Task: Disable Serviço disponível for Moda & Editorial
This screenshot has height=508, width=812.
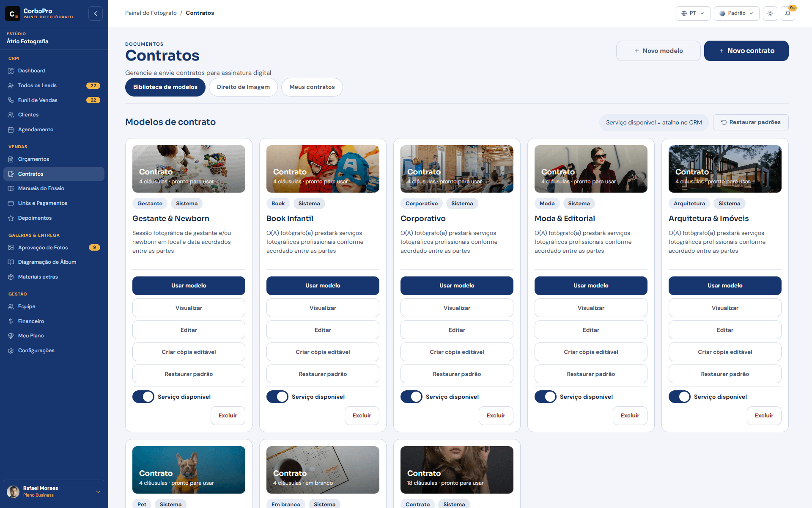Action: coord(546,397)
